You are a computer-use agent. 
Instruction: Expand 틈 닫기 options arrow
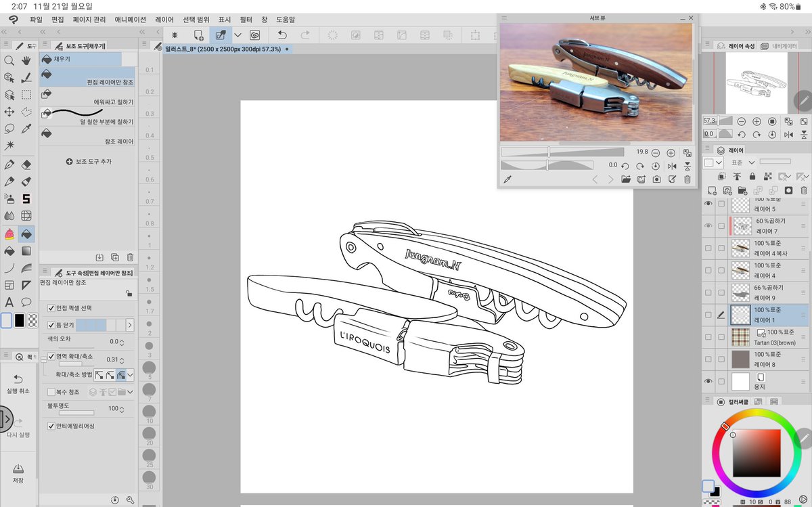coord(130,326)
